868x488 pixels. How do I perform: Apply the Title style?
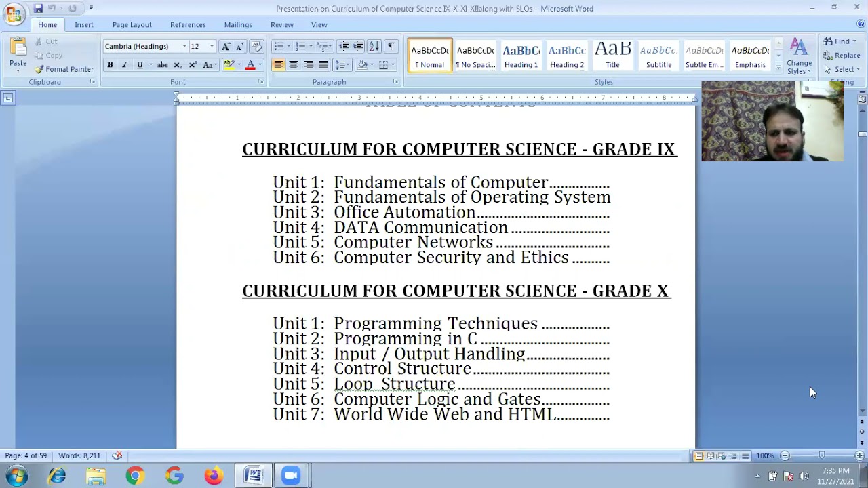[x=612, y=56]
